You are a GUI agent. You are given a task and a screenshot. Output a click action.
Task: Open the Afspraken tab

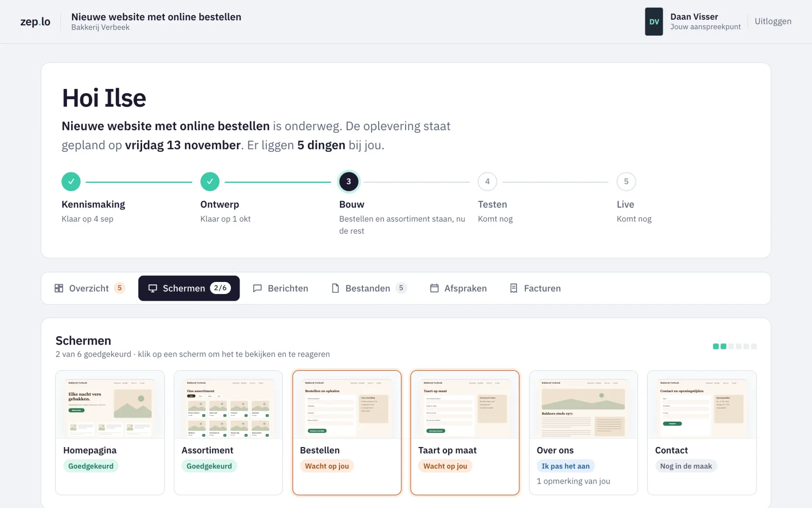[x=458, y=288]
